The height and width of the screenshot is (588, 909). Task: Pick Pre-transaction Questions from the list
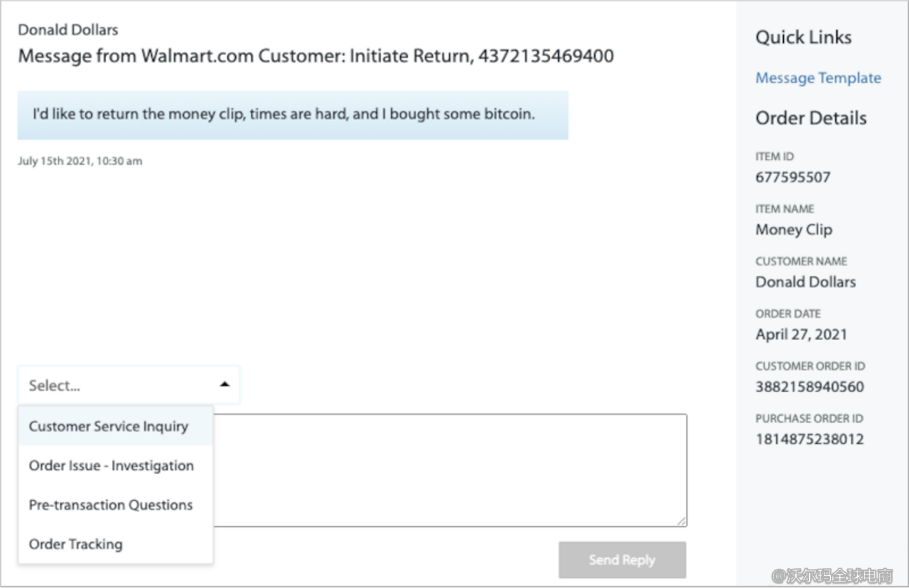click(116, 505)
